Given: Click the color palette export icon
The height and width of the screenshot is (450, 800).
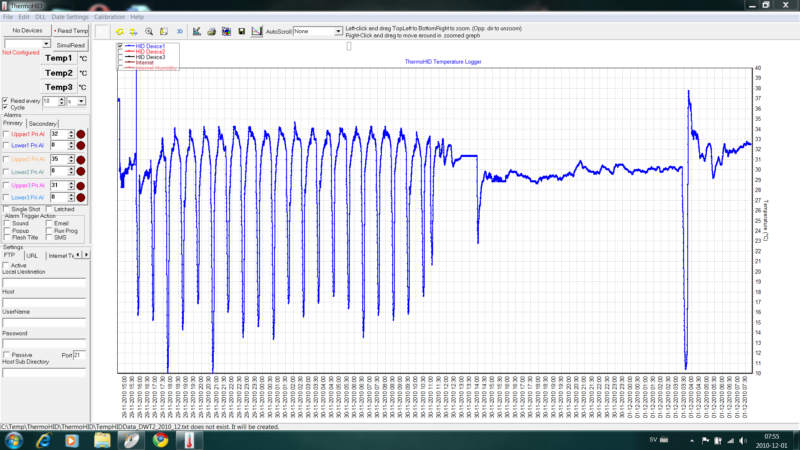Looking at the screenshot, I should (226, 31).
